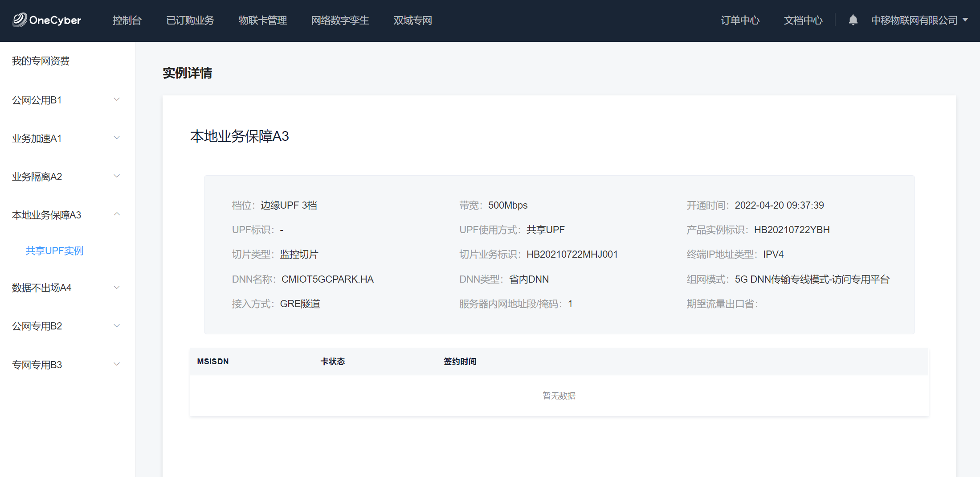Select 我的专网资费 in the sidebar
Screen dimensions: 980x477
pos(41,61)
